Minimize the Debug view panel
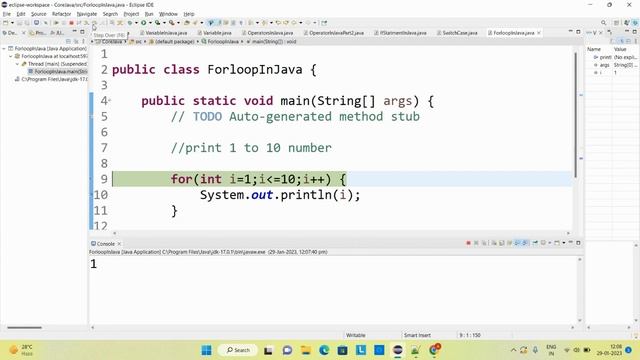 pyautogui.click(x=74, y=31)
